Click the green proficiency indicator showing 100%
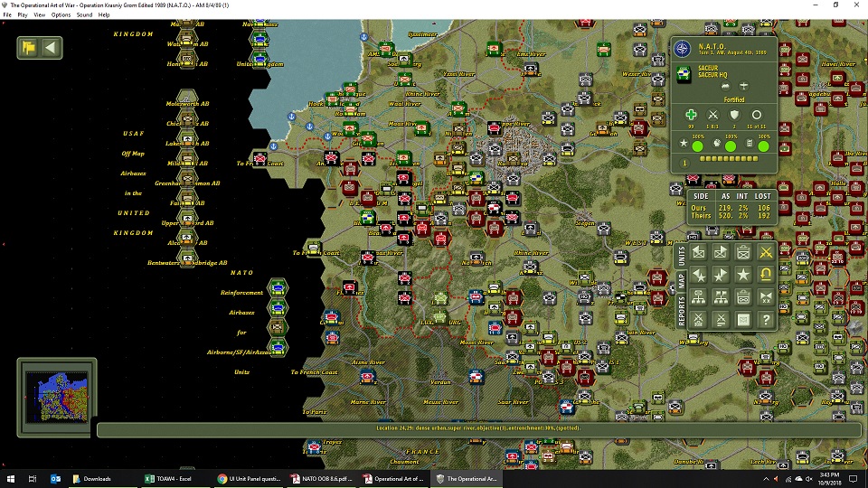 pyautogui.click(x=697, y=146)
